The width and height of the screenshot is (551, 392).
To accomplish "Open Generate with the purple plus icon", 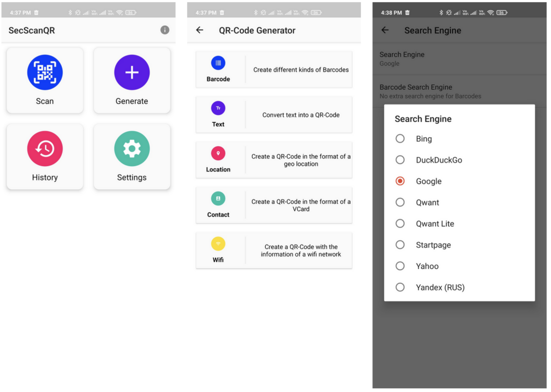I will tap(132, 73).
